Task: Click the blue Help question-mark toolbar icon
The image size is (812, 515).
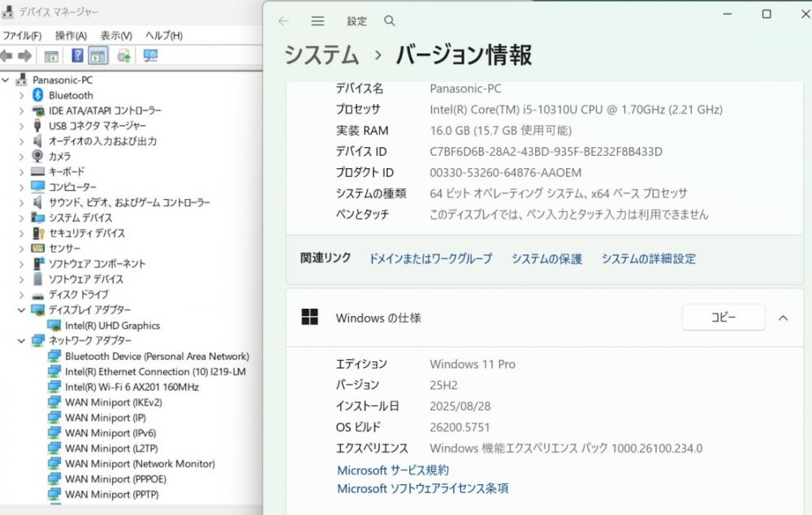Action: [77, 55]
